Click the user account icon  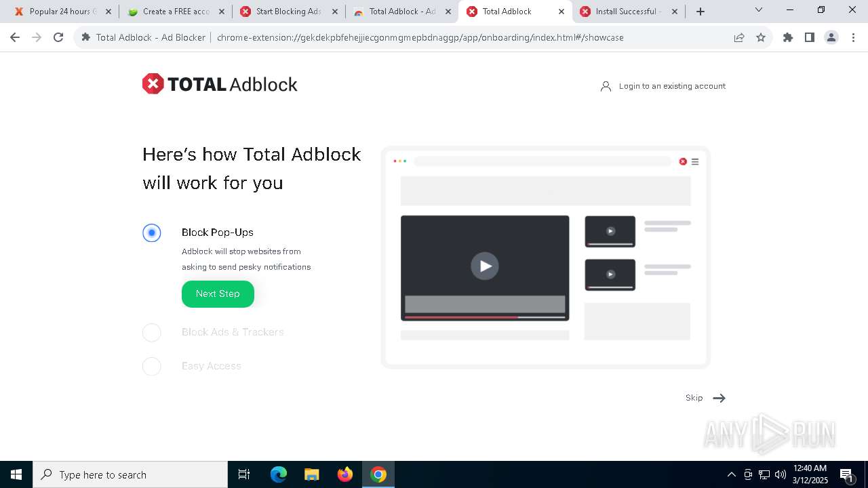606,86
